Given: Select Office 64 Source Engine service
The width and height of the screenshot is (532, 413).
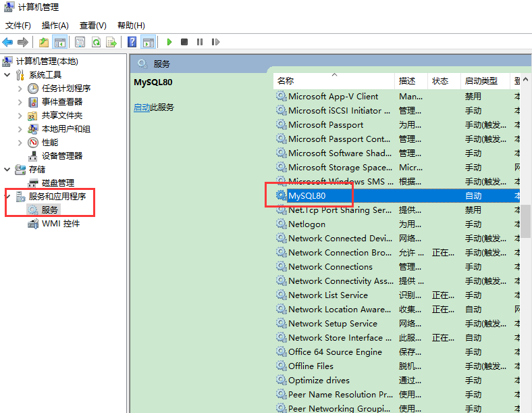Looking at the screenshot, I should point(397,352).
